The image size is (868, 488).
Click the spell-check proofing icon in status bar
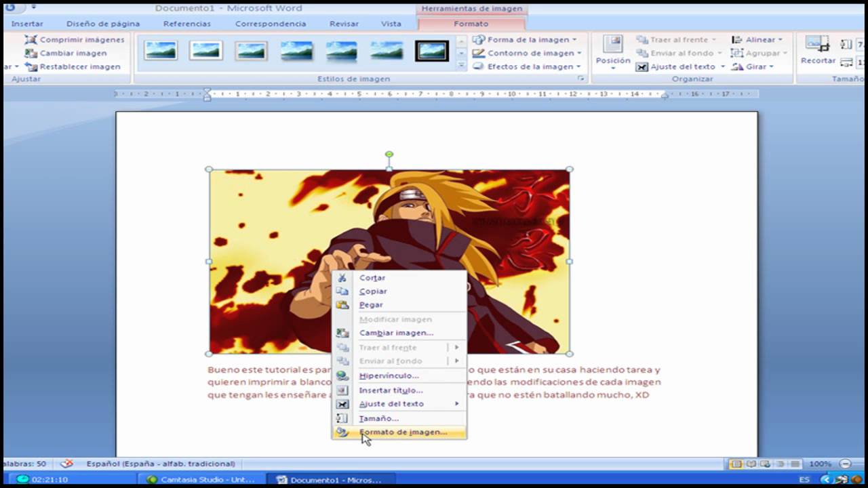pos(66,464)
